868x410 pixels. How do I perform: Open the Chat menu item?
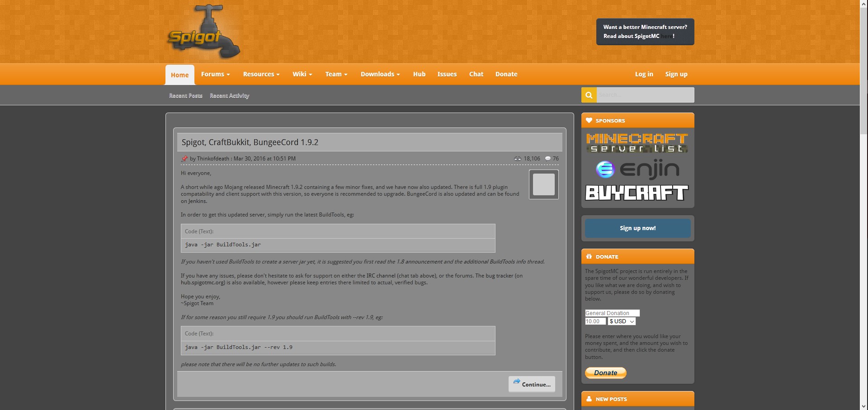click(476, 74)
